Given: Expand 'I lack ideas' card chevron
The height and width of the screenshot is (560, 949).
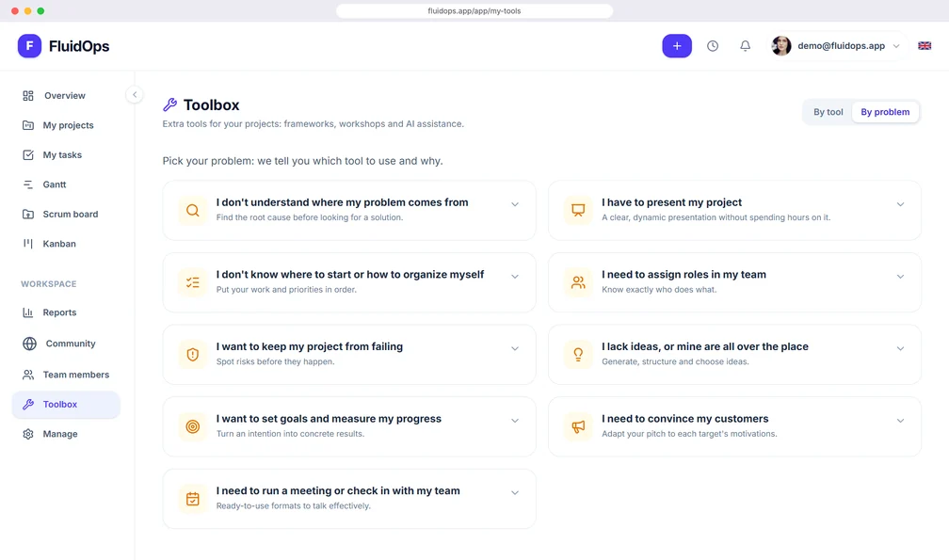Looking at the screenshot, I should pyautogui.click(x=900, y=348).
